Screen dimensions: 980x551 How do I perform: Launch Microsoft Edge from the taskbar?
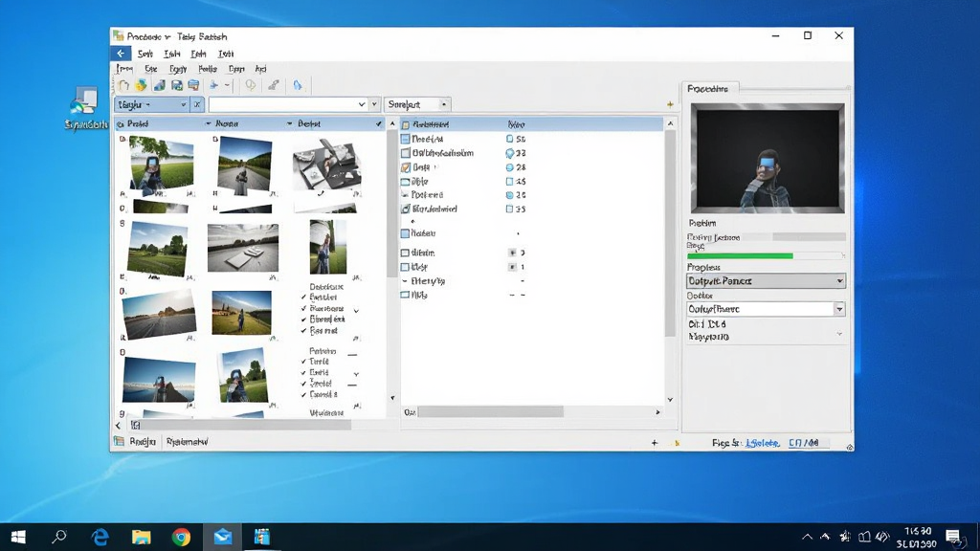100,538
